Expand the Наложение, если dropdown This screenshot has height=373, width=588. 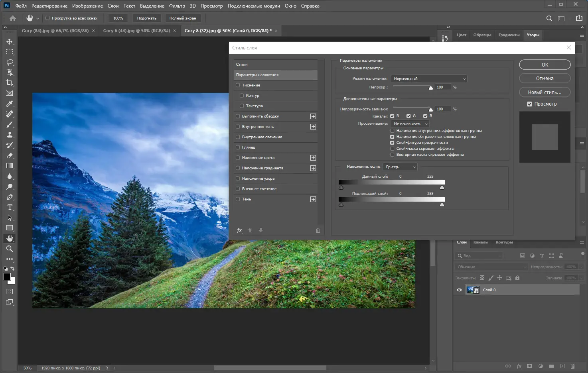point(400,167)
